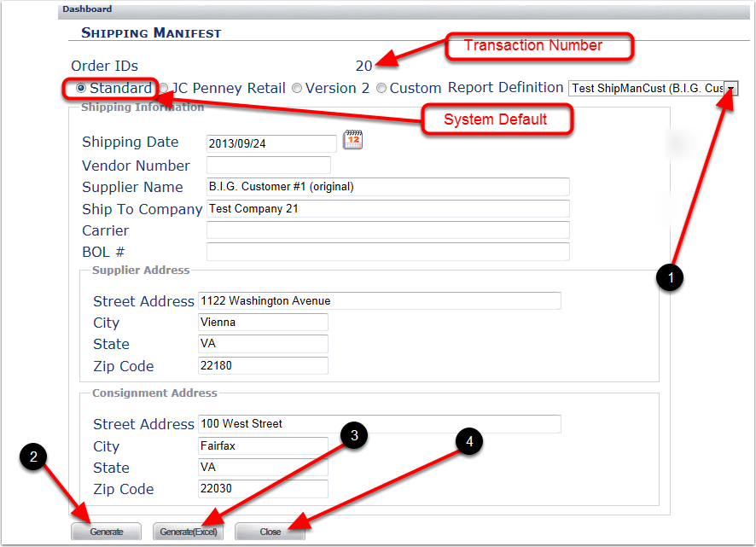756x547 pixels.
Task: Click the Shipping Date input field
Action: 270,143
